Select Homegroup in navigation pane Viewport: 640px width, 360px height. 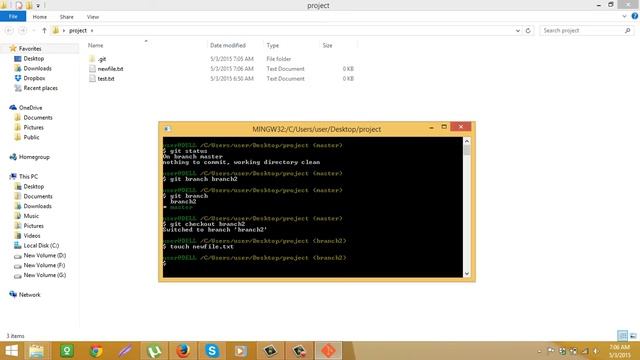click(34, 157)
